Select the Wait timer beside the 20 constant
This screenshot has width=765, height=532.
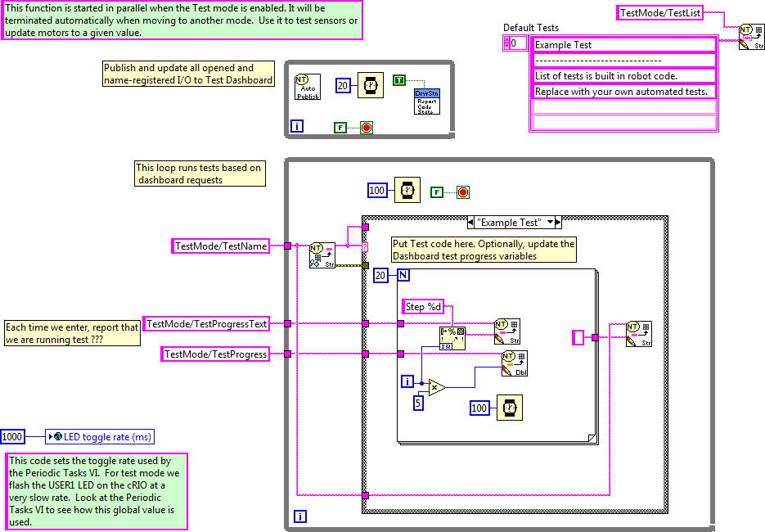click(370, 85)
